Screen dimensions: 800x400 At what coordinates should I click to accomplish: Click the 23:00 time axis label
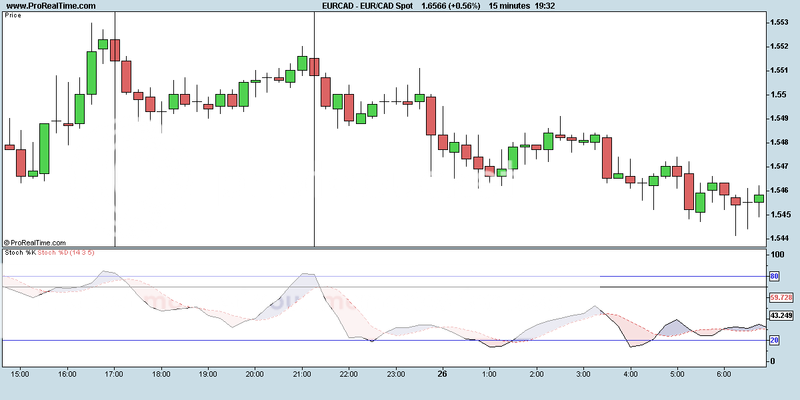[x=395, y=374]
